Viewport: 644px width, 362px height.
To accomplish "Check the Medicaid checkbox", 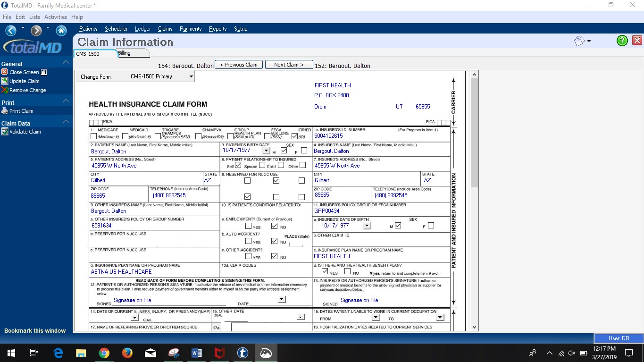I will (x=125, y=136).
